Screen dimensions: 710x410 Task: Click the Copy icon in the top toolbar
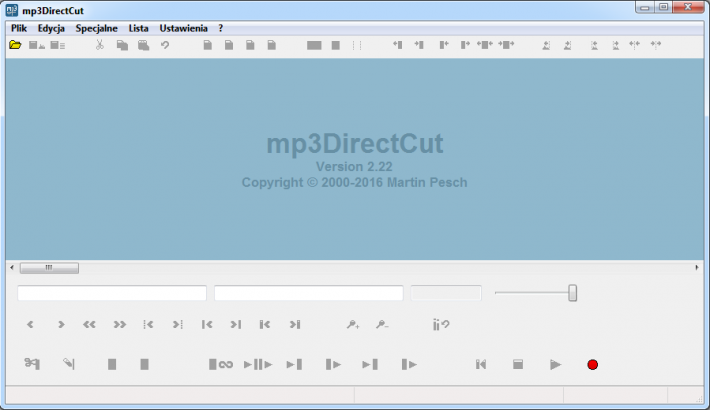[x=122, y=45]
